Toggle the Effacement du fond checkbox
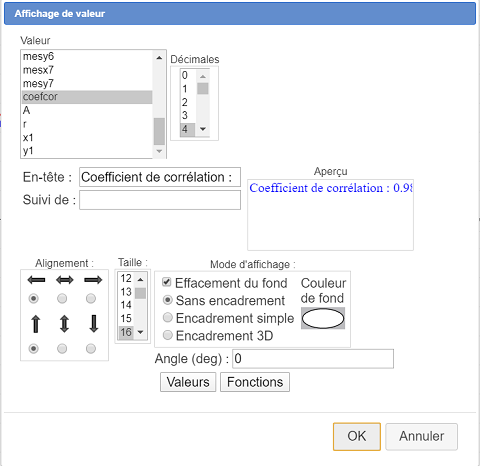The image size is (480, 466). pos(167,282)
